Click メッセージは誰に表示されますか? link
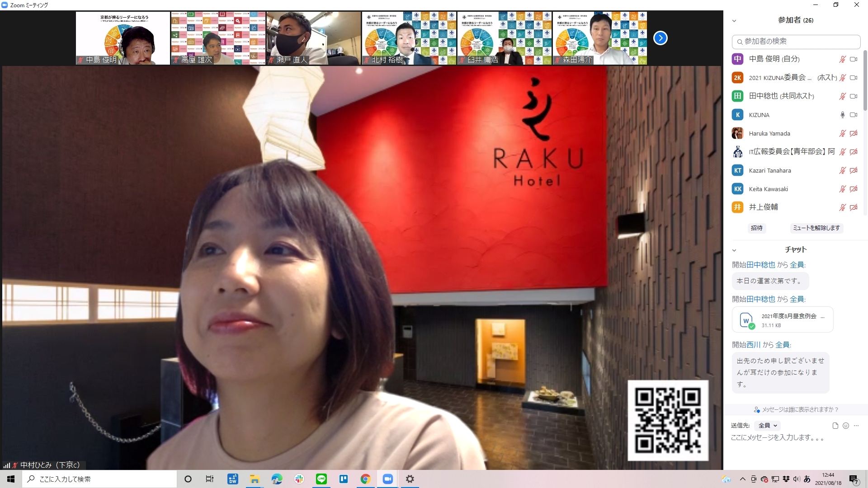The image size is (868, 488). pos(796,410)
